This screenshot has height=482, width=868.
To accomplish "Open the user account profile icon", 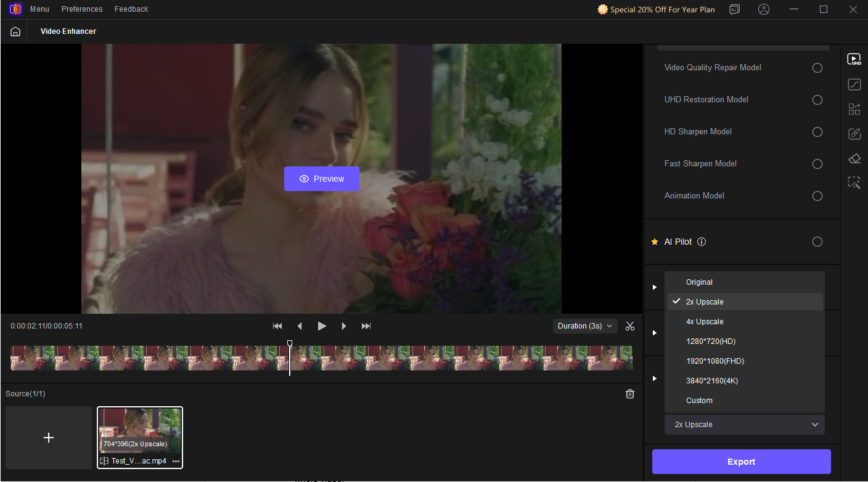I will [764, 9].
